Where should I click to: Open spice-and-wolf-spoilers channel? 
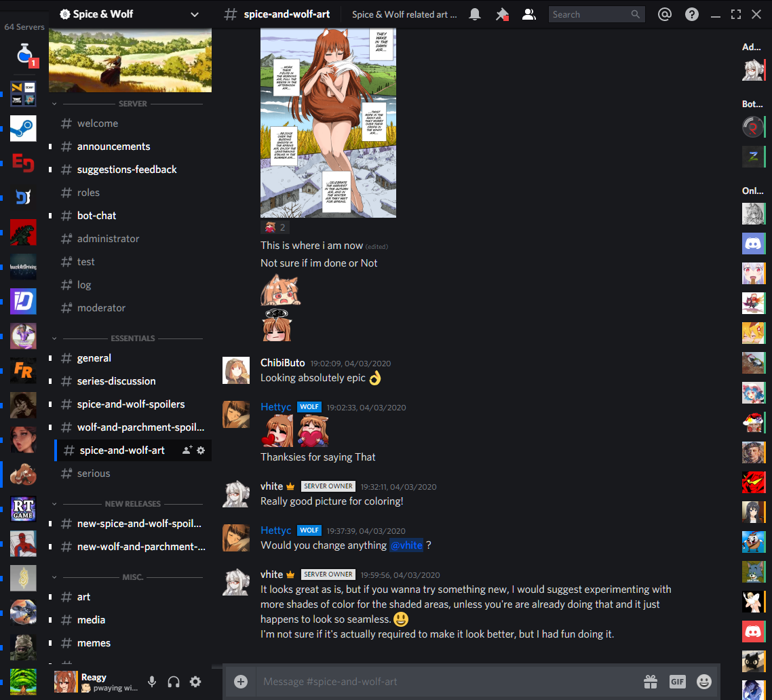pyautogui.click(x=132, y=404)
